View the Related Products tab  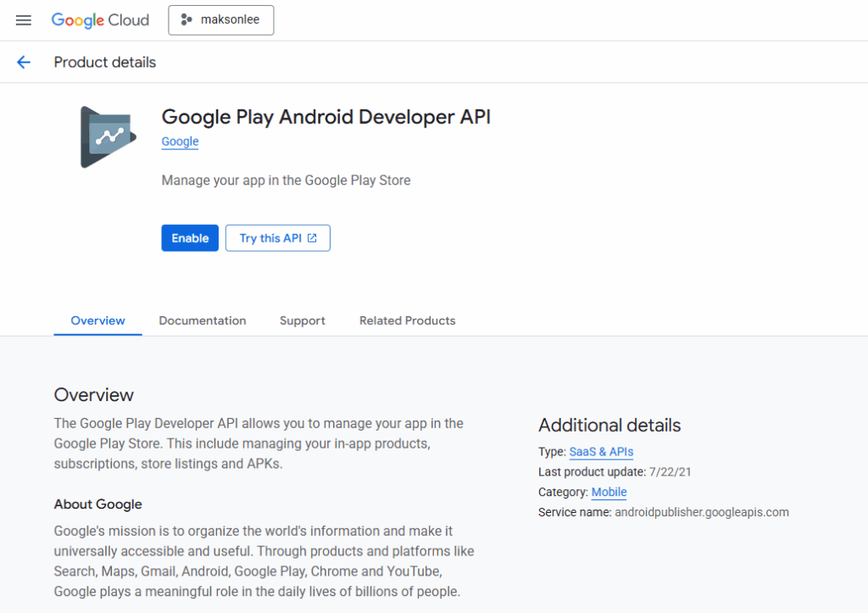pos(407,320)
